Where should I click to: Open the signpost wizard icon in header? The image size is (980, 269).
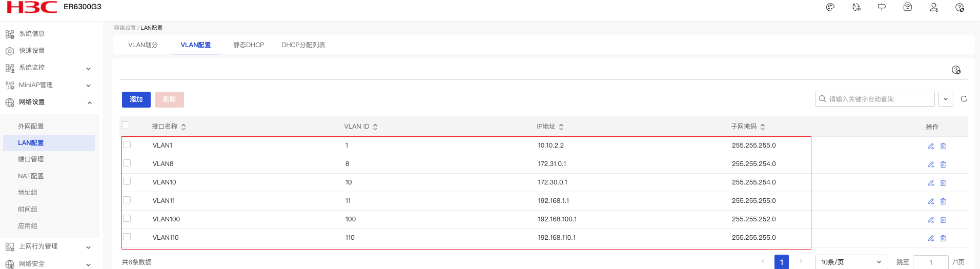click(882, 7)
